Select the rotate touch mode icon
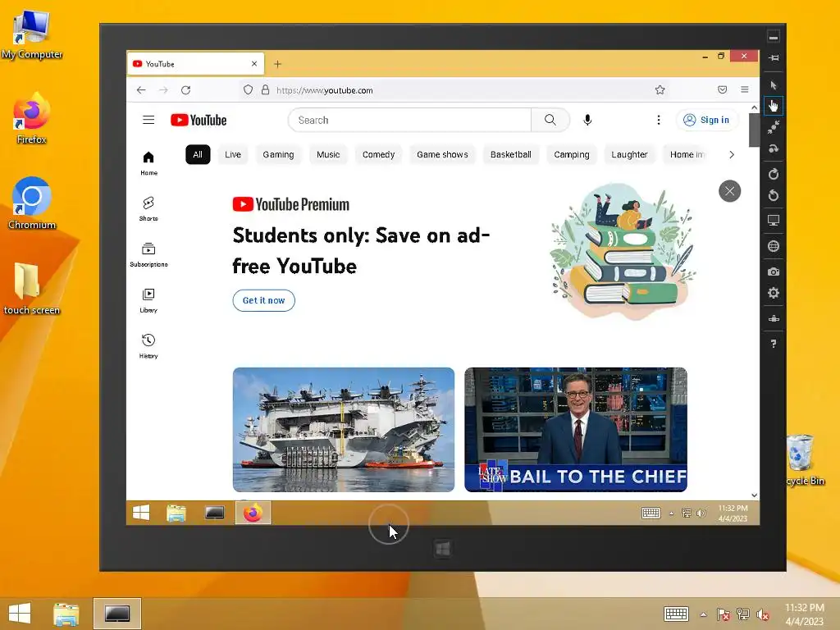Image resolution: width=840 pixels, height=630 pixels. pos(773,148)
